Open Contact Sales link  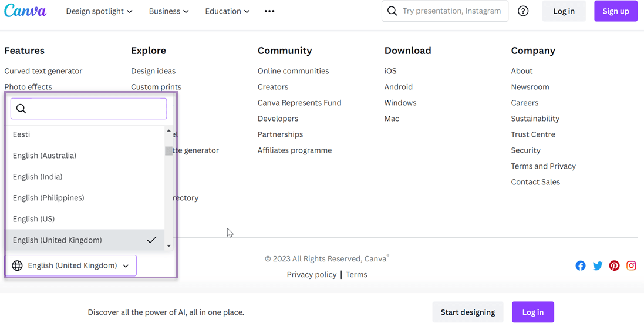pyautogui.click(x=535, y=182)
